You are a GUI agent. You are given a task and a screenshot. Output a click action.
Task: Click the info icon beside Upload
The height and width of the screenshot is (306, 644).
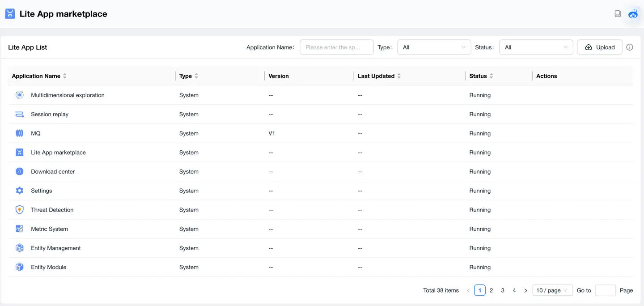[630, 47]
